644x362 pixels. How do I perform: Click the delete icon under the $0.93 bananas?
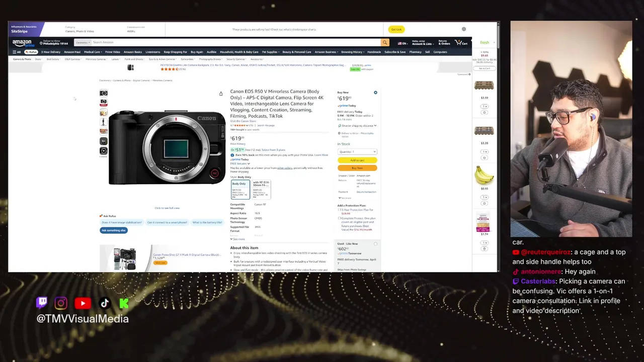(x=485, y=203)
